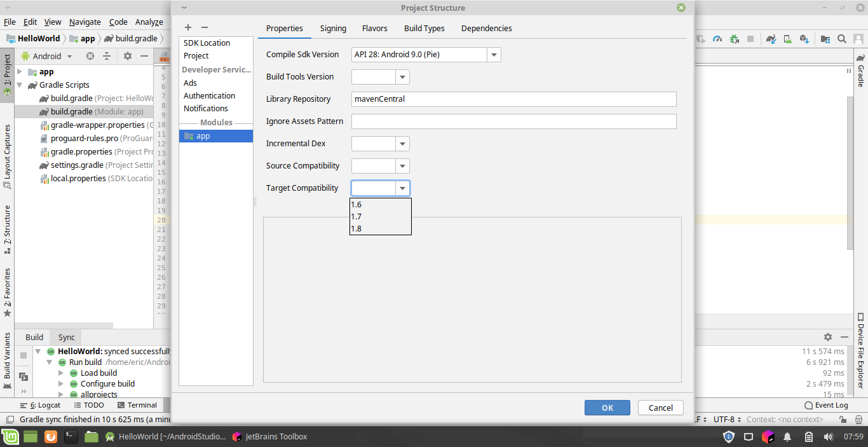
Task: Open Linux Mint start menu
Action: 10,436
